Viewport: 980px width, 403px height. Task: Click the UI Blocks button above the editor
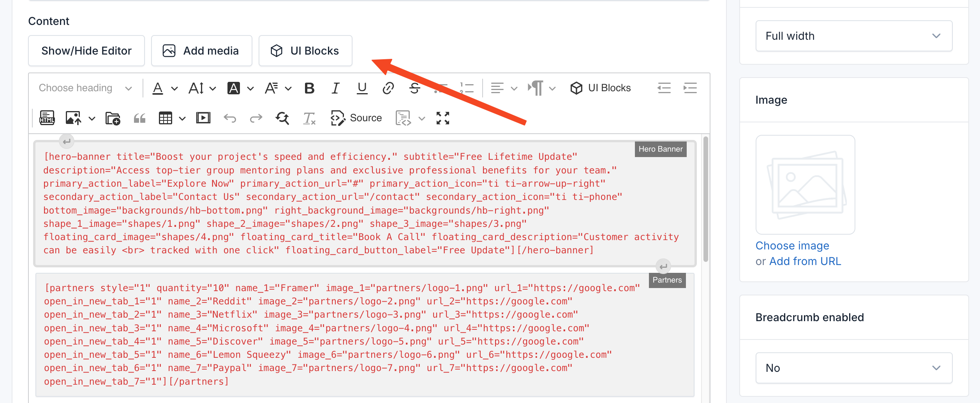305,51
